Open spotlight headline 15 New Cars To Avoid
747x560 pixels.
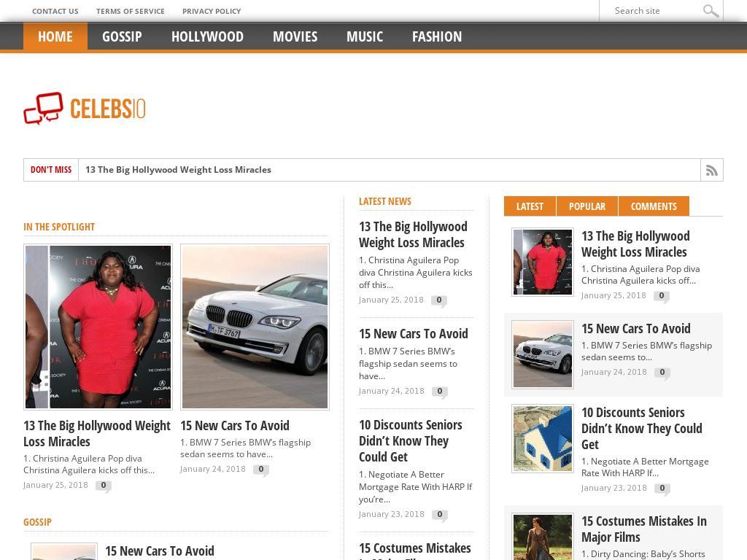[235, 425]
